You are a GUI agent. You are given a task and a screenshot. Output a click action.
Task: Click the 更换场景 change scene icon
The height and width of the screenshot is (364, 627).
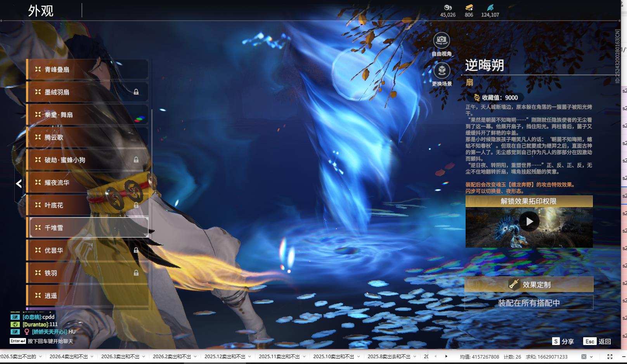pos(442,71)
